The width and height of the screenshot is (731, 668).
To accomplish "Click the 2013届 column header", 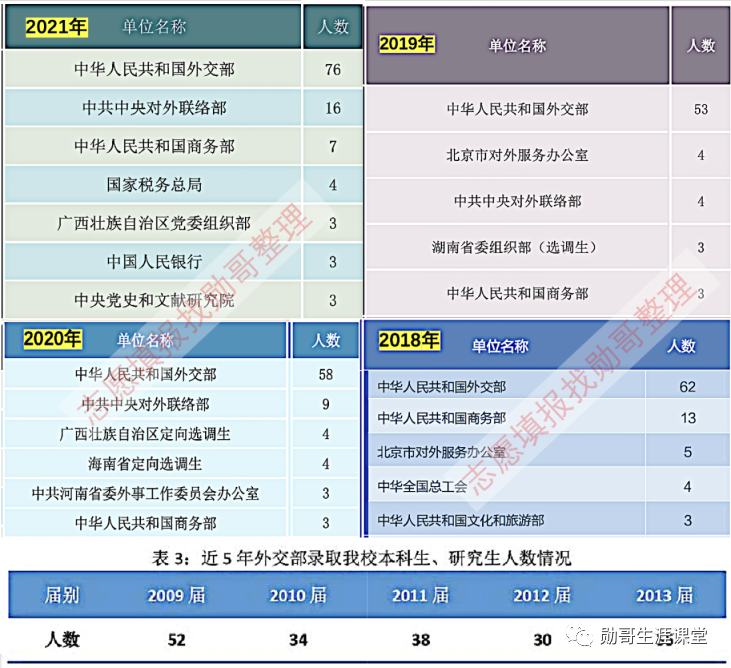I will [665, 595].
